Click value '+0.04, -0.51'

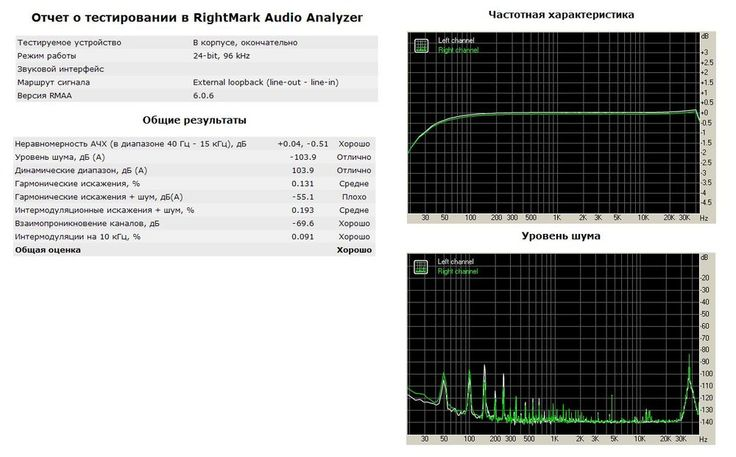click(303, 144)
